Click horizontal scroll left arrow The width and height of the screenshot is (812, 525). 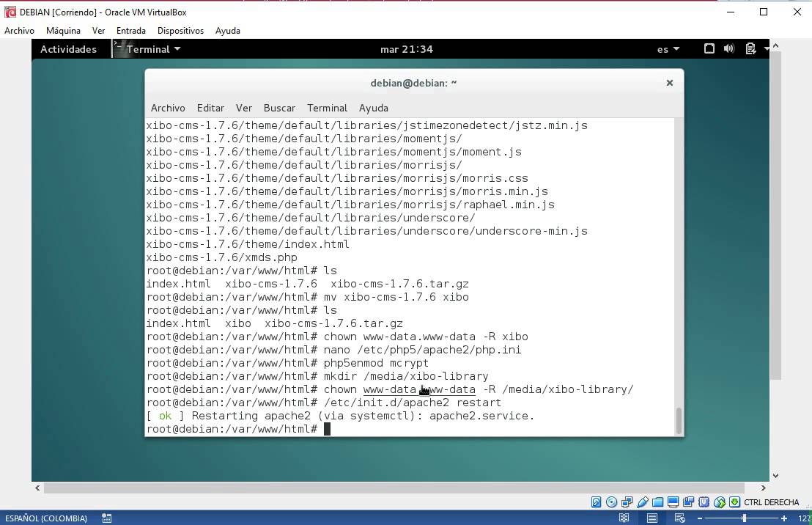tap(37, 488)
